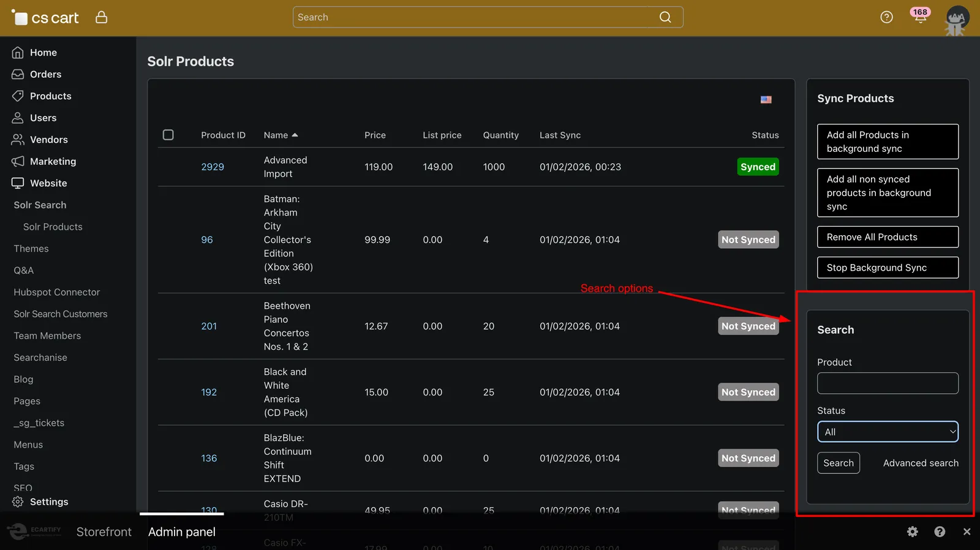This screenshot has height=550, width=980.
Task: Click the magnifier icon in the search bar
Action: 665,17
